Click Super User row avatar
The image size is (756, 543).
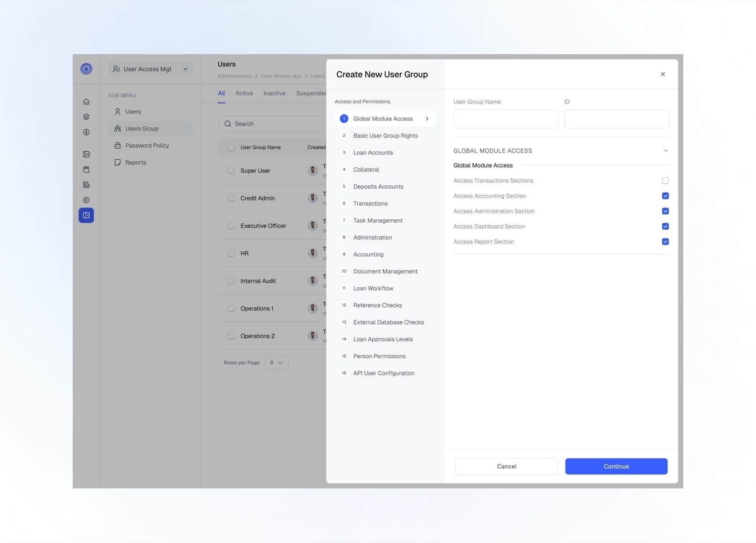[x=312, y=171]
